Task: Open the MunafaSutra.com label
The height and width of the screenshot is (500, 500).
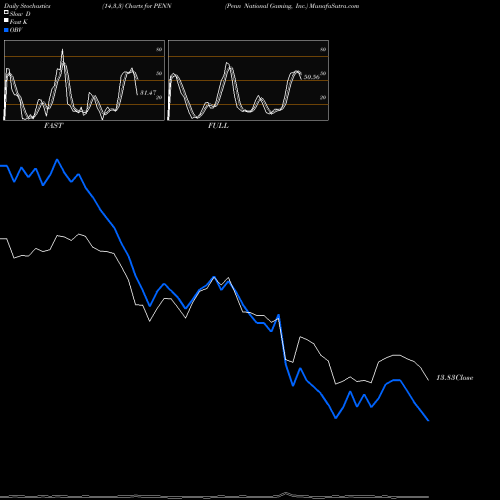Action: pyautogui.click(x=334, y=6)
